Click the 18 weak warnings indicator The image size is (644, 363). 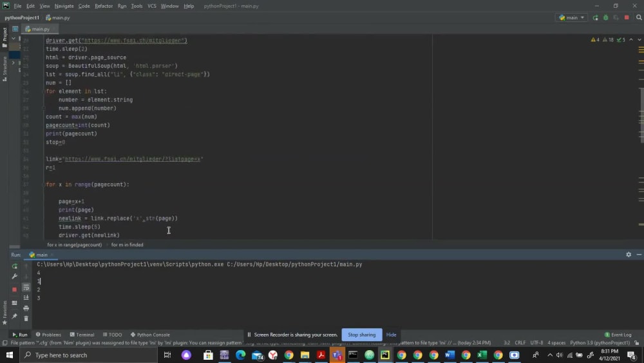pyautogui.click(x=609, y=40)
